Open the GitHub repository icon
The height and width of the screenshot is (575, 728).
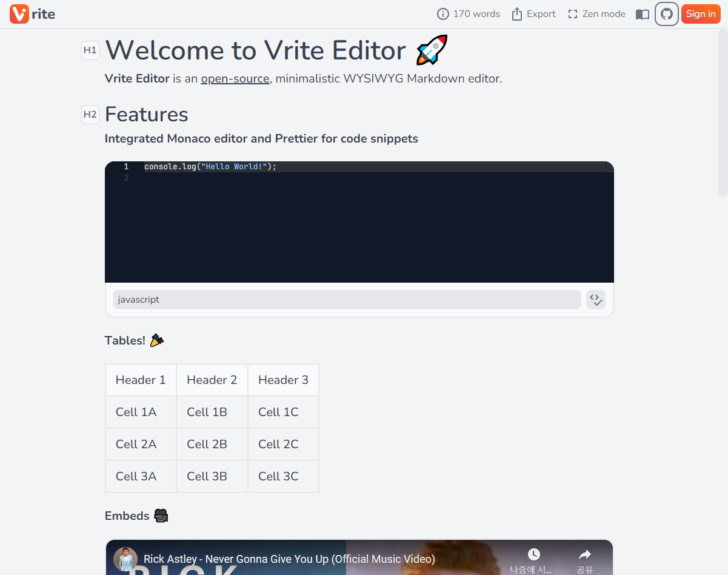666,14
